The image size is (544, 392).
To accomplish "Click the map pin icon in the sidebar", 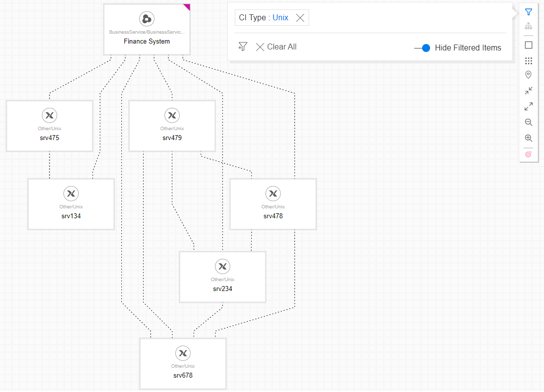I will 528,74.
